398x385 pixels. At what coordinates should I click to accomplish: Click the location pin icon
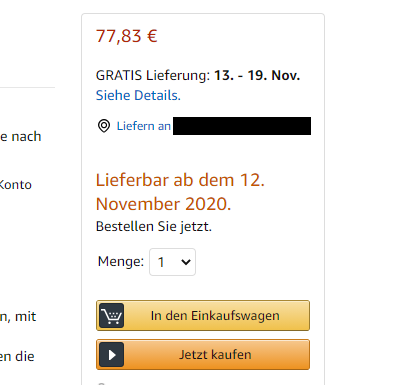104,126
